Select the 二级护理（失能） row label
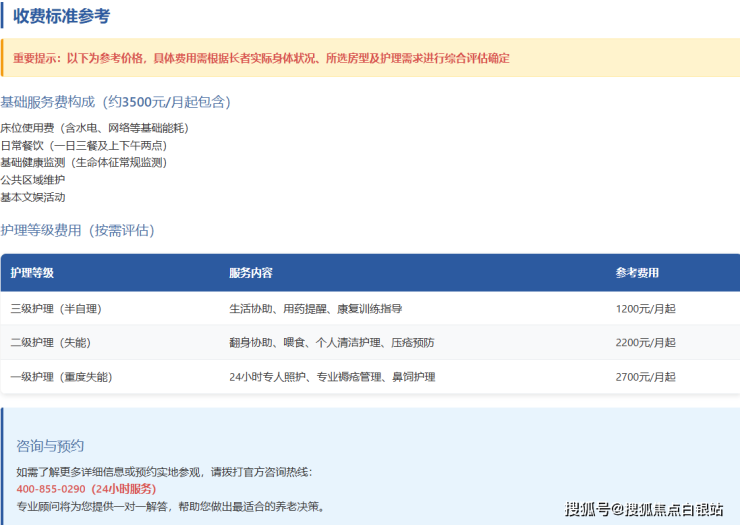Screen dimensions: 740x525 click(x=50, y=343)
